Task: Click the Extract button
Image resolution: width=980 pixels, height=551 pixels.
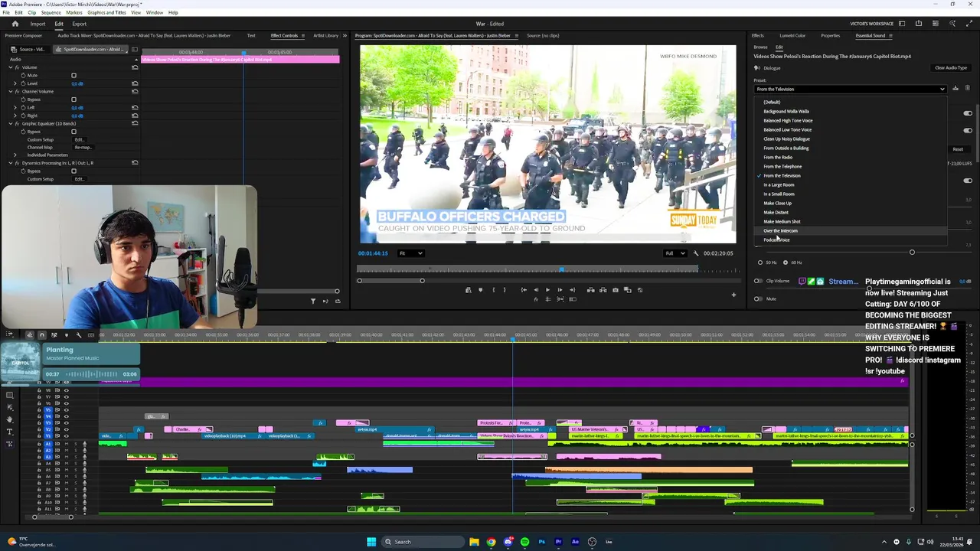Action: click(603, 290)
